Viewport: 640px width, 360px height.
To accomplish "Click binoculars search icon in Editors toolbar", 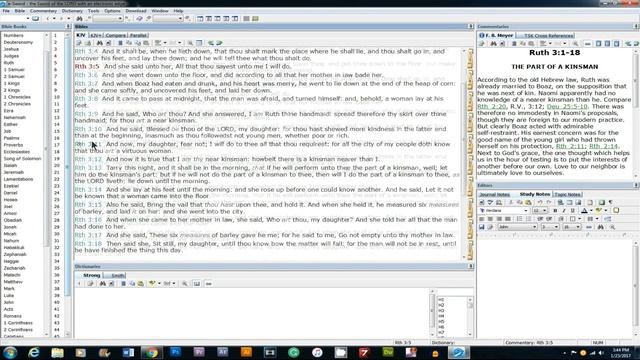I will [600, 227].
